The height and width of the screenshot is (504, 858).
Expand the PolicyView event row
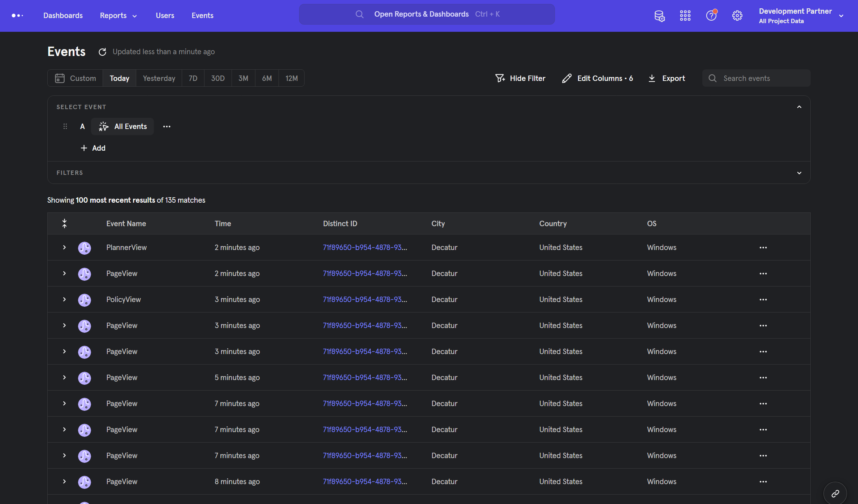[64, 300]
